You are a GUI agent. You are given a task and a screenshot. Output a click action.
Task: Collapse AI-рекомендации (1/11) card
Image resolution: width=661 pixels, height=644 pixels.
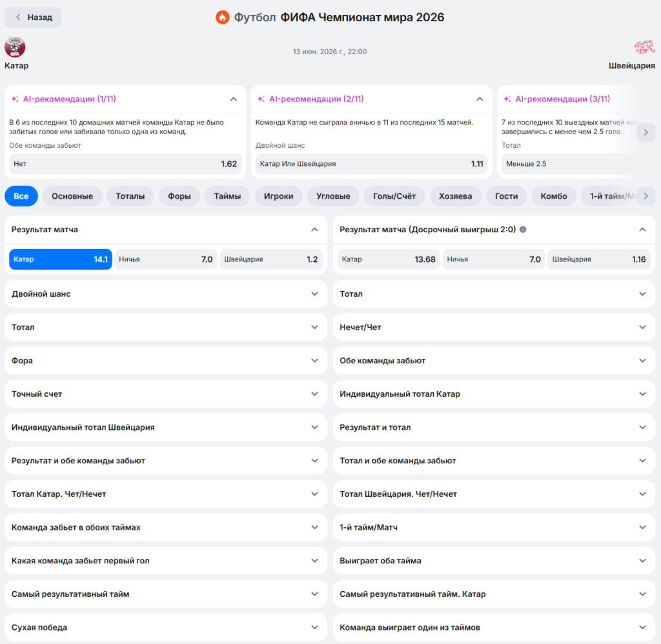[234, 99]
